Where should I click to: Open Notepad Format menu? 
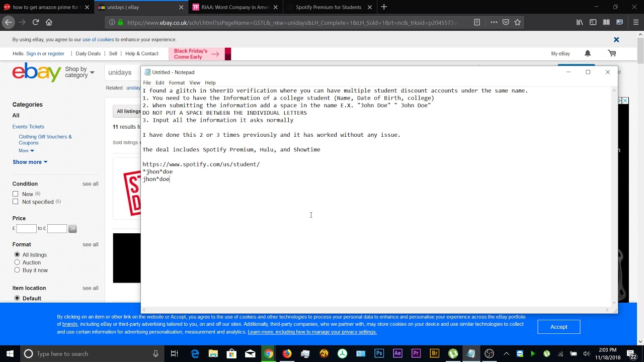(x=177, y=82)
